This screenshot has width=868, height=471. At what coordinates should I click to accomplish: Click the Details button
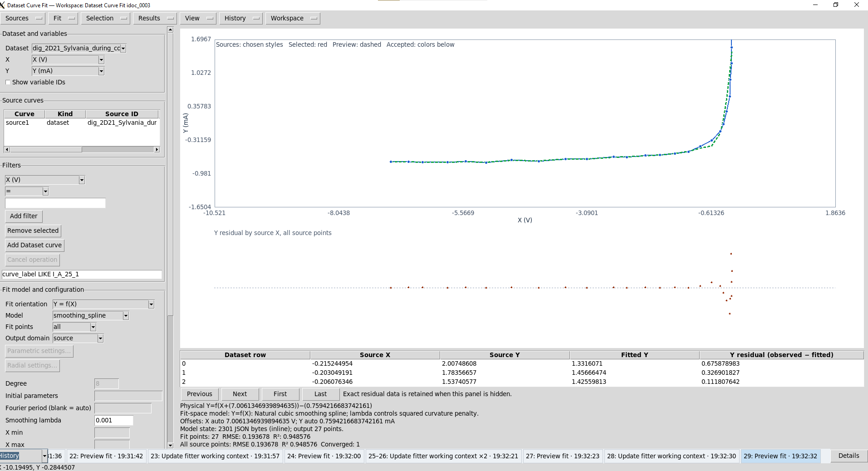[x=848, y=456]
